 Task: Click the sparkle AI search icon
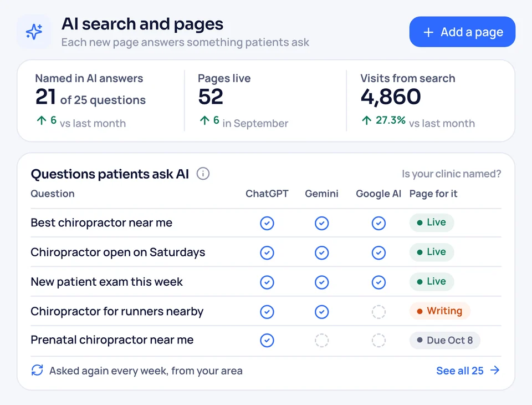(34, 32)
